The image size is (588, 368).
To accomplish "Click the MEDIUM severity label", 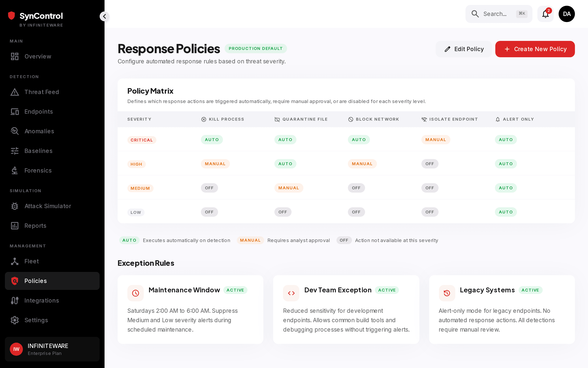I will 140,188.
